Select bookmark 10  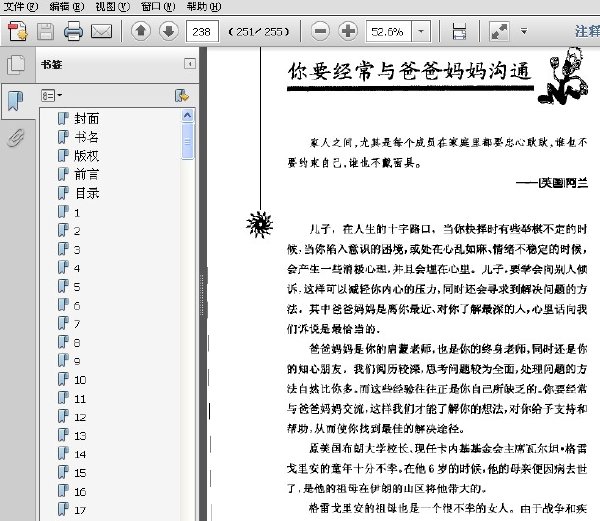(x=80, y=380)
